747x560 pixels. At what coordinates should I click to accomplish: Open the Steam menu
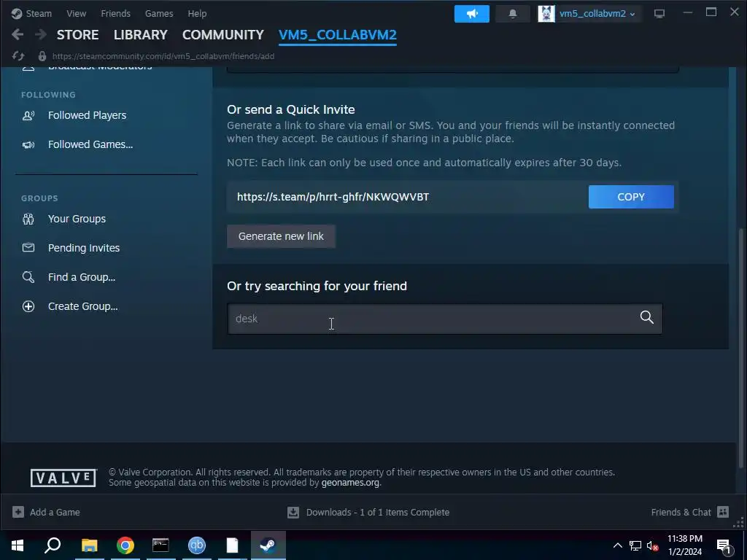39,13
